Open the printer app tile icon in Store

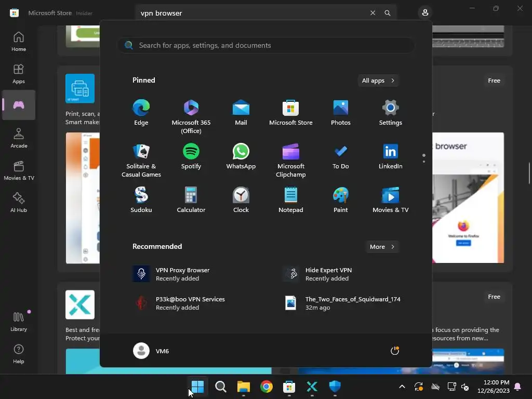pyautogui.click(x=80, y=88)
